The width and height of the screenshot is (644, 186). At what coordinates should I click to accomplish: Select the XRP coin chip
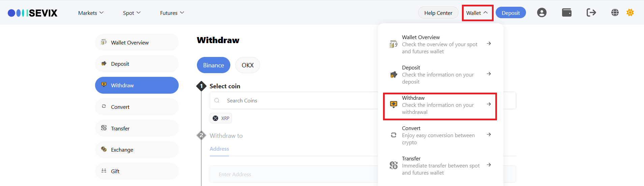(221, 118)
